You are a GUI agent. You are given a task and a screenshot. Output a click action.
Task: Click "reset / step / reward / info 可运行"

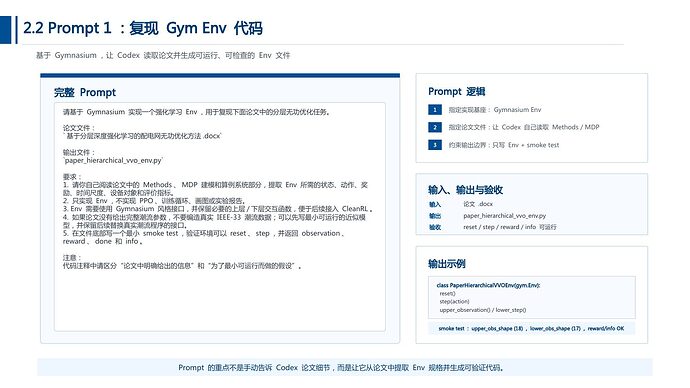point(510,227)
